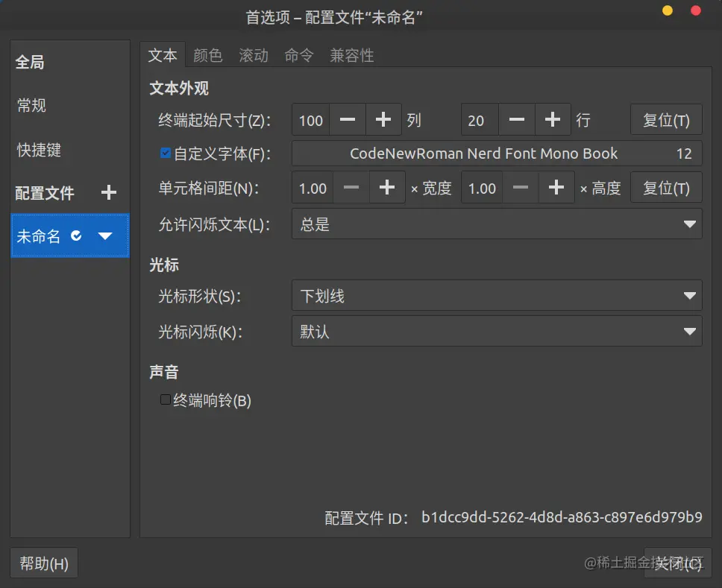722x588 pixels.
Task: Switch to the 颜色 tab
Action: 207,55
